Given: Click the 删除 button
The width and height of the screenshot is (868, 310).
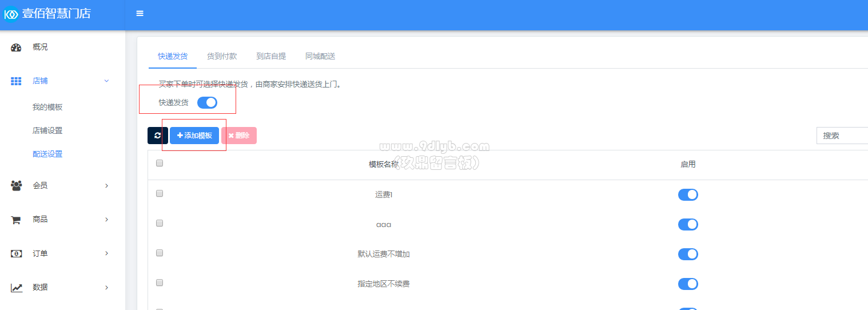Looking at the screenshot, I should [x=239, y=136].
